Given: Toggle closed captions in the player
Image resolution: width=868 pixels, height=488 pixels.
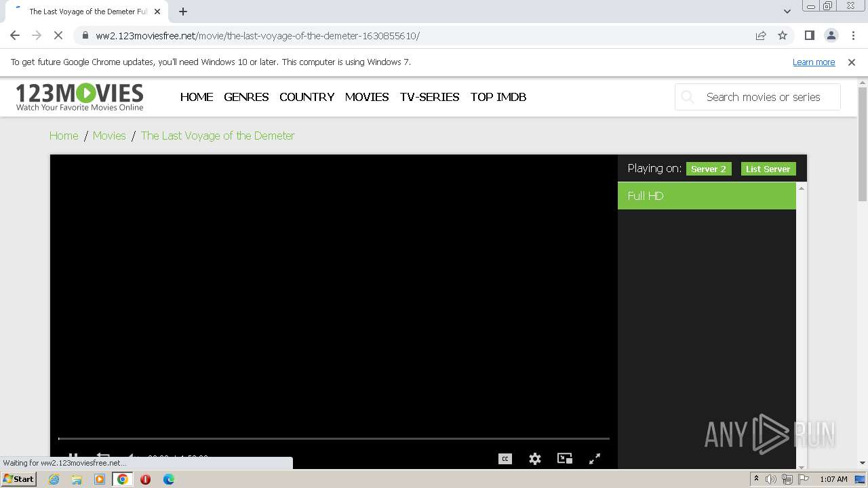Looking at the screenshot, I should [505, 459].
